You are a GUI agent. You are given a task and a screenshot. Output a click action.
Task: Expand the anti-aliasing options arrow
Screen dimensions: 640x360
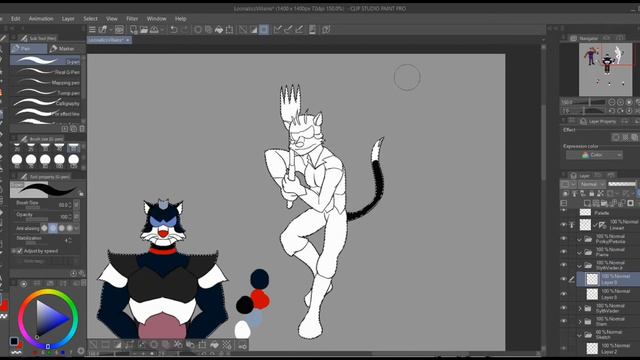tap(77, 228)
